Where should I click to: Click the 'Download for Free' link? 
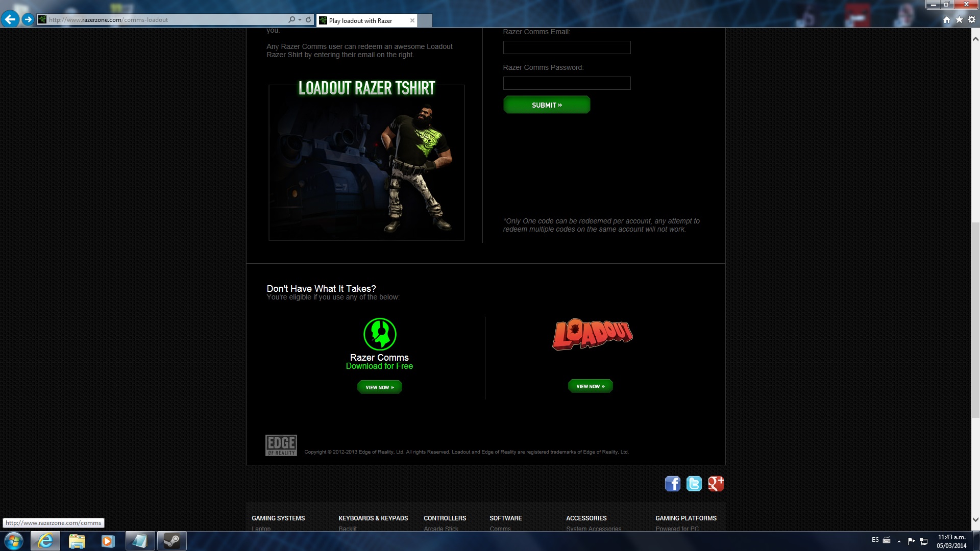[x=379, y=366]
